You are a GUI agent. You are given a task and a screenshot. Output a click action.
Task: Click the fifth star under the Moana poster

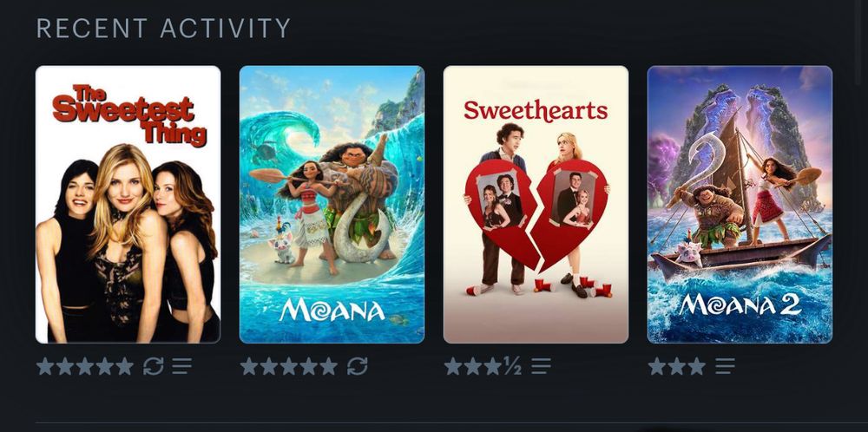click(328, 366)
